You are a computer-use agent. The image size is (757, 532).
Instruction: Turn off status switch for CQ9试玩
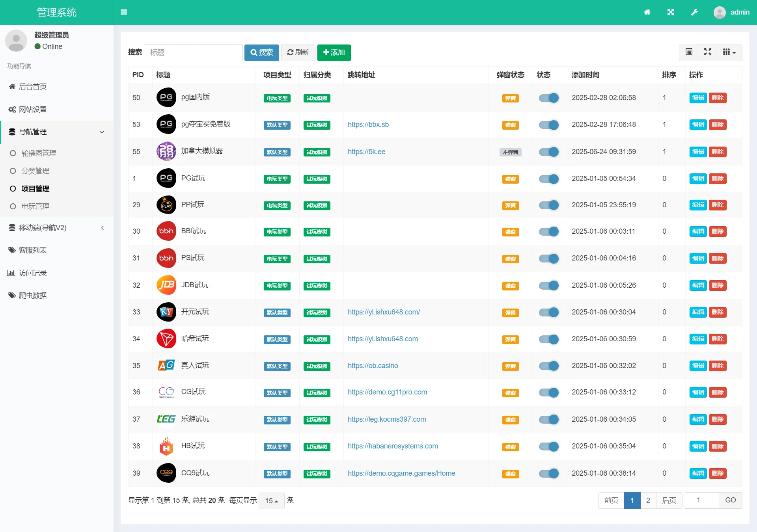click(x=549, y=473)
